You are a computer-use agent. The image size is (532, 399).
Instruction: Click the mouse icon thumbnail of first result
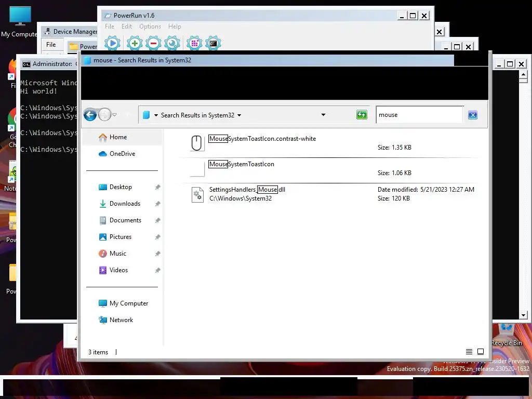(x=197, y=143)
